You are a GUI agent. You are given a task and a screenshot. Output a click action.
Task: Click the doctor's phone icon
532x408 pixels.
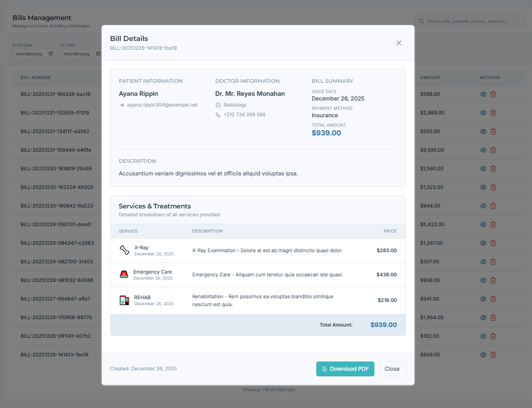[x=218, y=115]
